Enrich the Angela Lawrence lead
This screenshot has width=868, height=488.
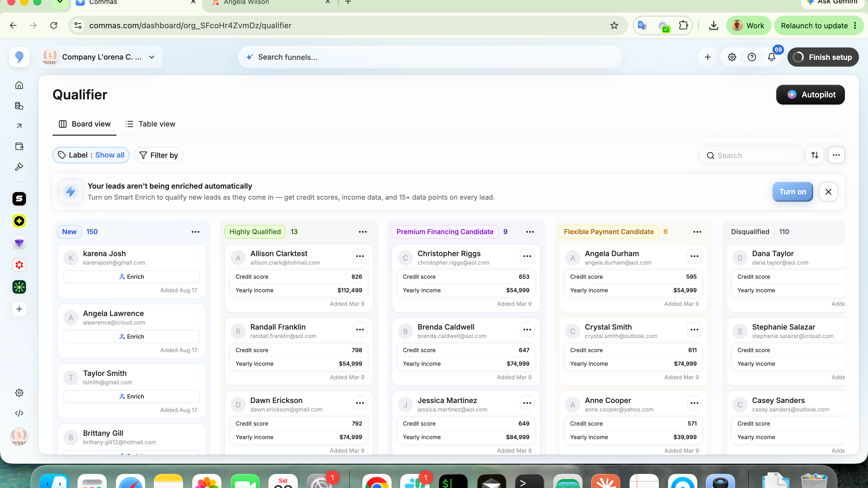[x=131, y=337]
